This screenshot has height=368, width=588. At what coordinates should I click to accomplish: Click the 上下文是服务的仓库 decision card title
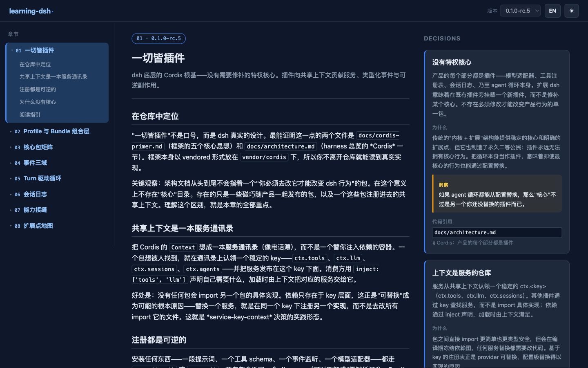click(x=461, y=273)
